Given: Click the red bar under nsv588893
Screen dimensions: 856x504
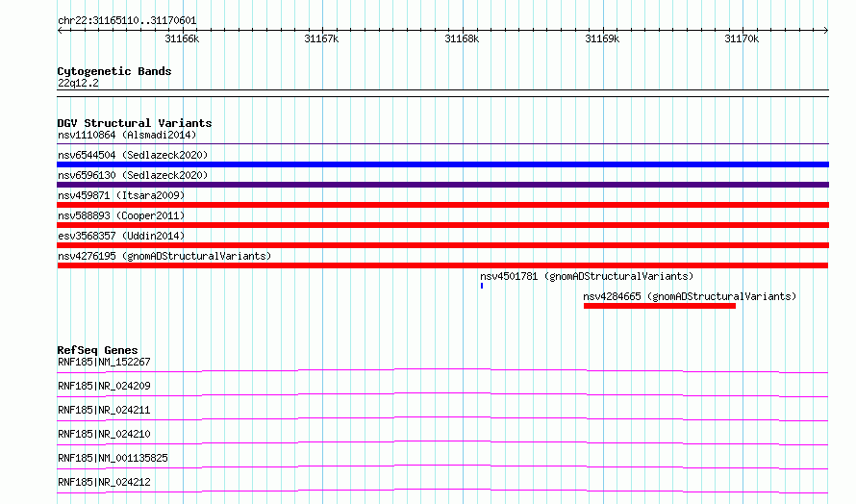Looking at the screenshot, I should click(x=442, y=225).
